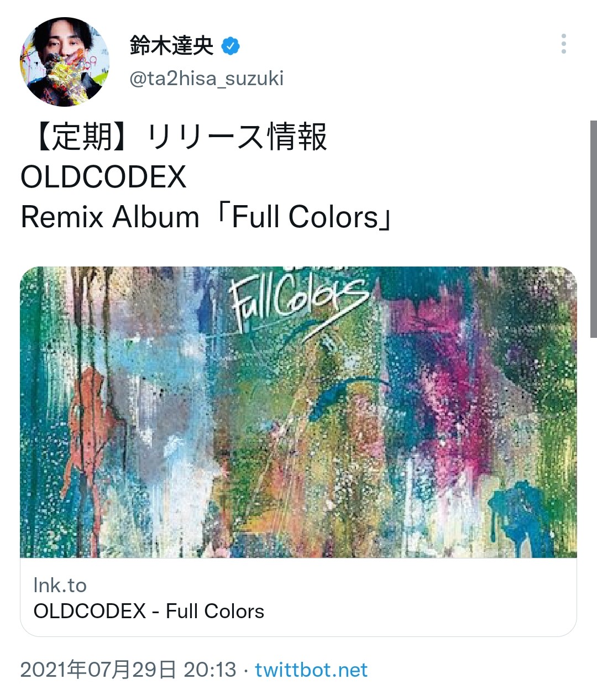The width and height of the screenshot is (597, 700).
Task: Open the three-dot tweet options menu
Action: pyautogui.click(x=563, y=44)
